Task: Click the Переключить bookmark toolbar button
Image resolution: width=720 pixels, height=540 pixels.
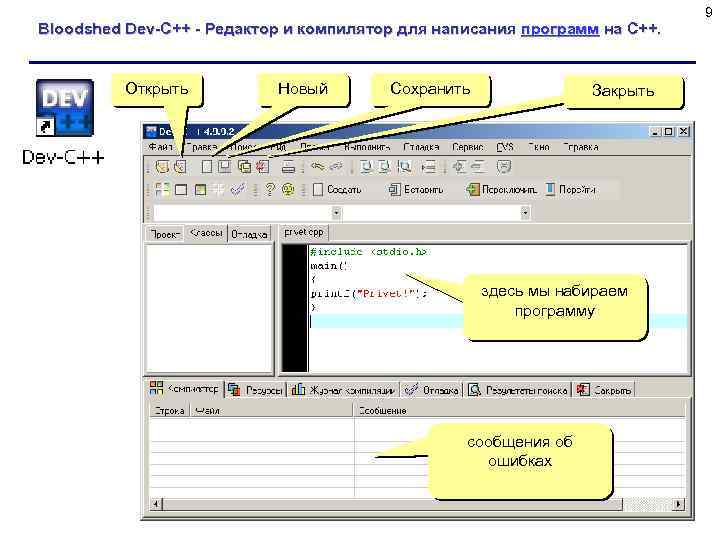Action: [x=501, y=189]
